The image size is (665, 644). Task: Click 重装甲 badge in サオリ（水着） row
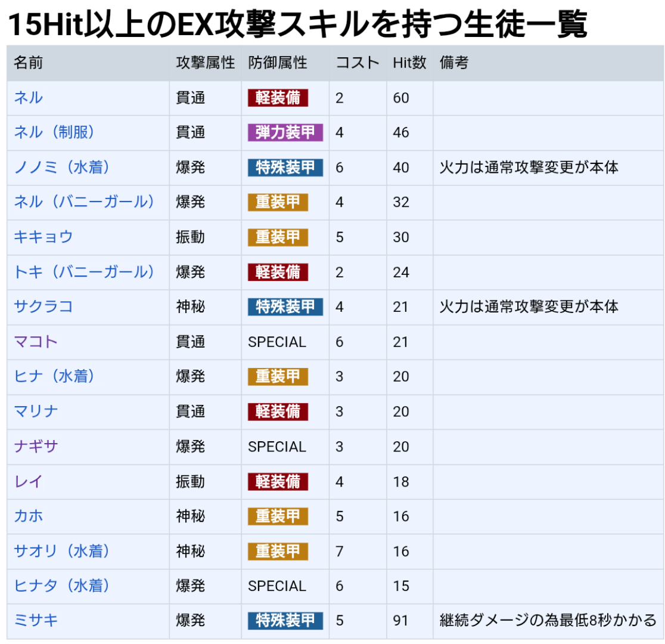(278, 552)
